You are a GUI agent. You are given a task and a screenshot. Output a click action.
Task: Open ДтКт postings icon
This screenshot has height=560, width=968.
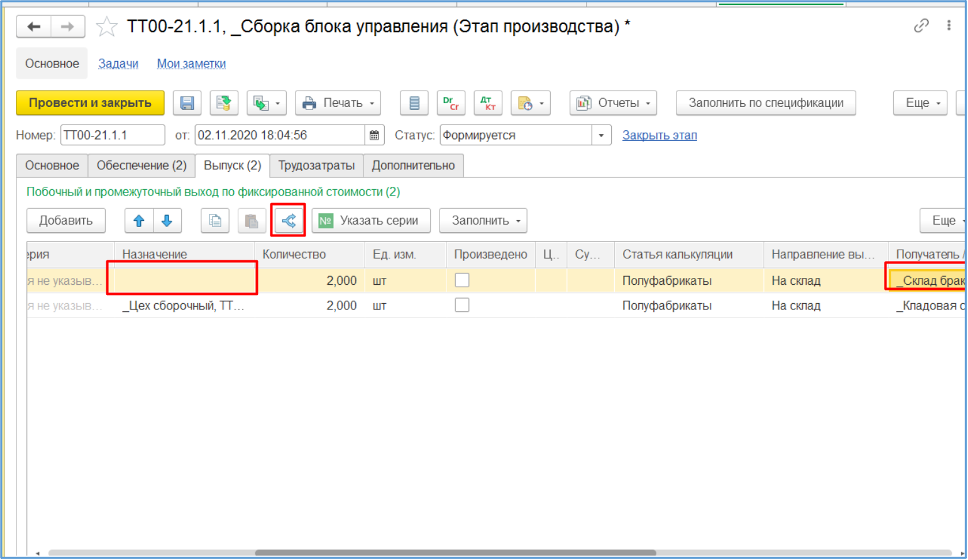488,103
